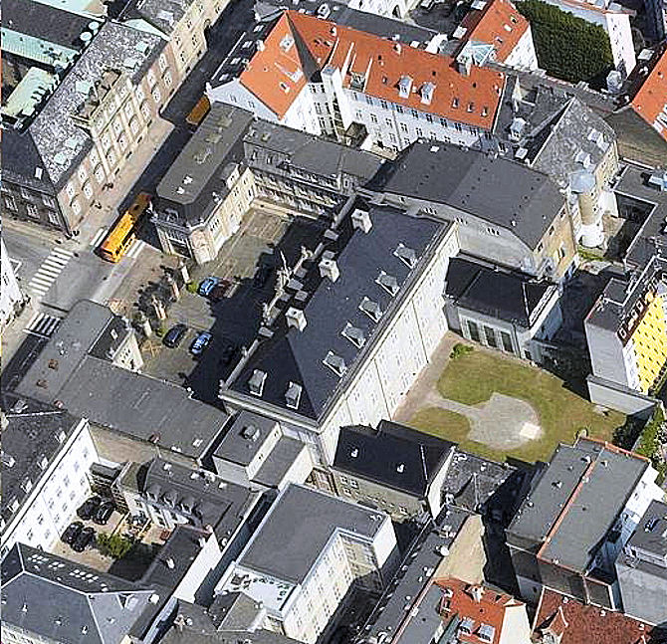Screen dimensions: 667x644
Task: Click the red tiled roof at bottom right
Action: click(589, 624)
